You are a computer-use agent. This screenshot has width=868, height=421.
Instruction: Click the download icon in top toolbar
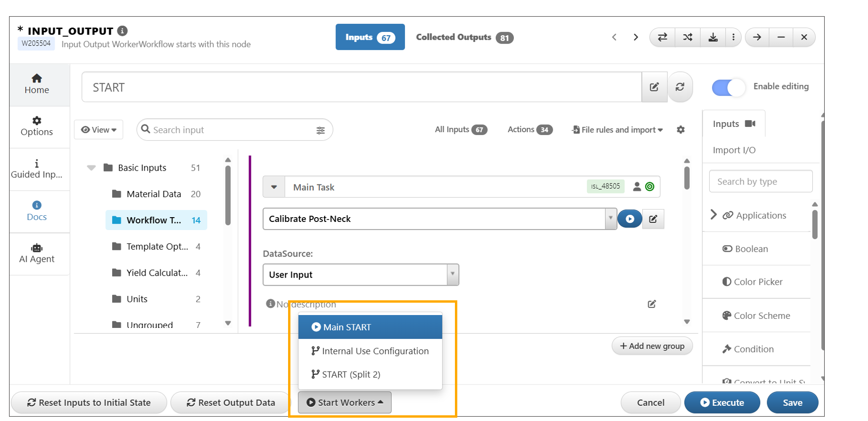coord(713,37)
